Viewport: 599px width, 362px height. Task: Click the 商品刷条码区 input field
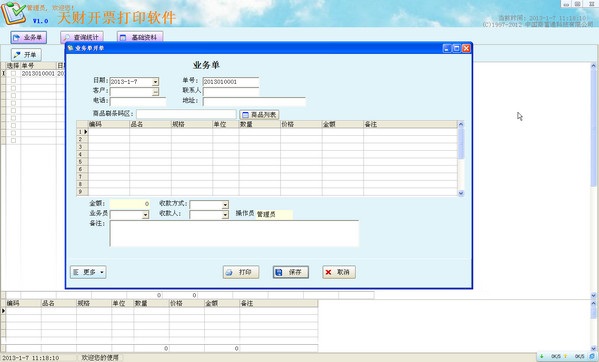click(186, 114)
